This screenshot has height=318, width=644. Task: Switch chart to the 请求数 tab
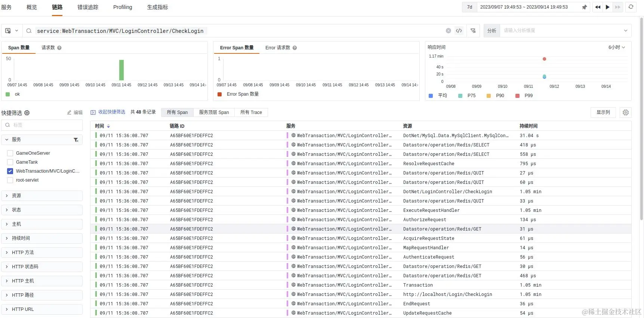tap(48, 48)
